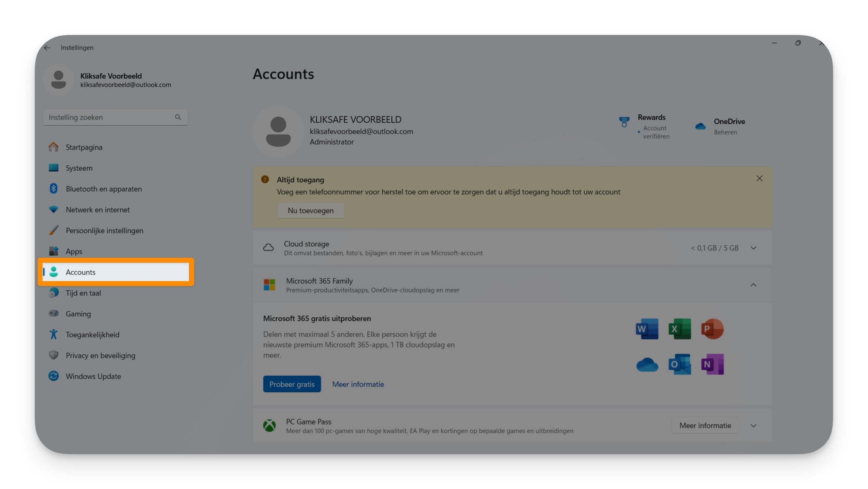The image size is (868, 489).
Task: Click the Systeem monitor icon
Action: point(53,168)
